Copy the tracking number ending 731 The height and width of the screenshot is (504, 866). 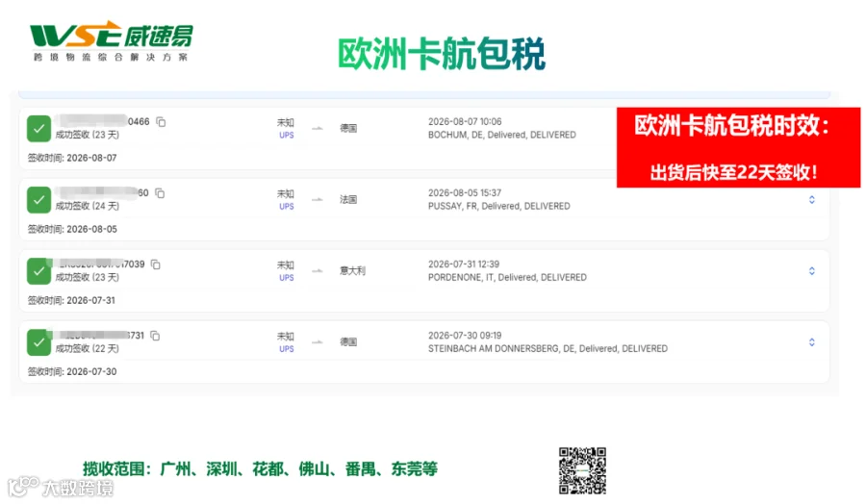click(x=155, y=336)
